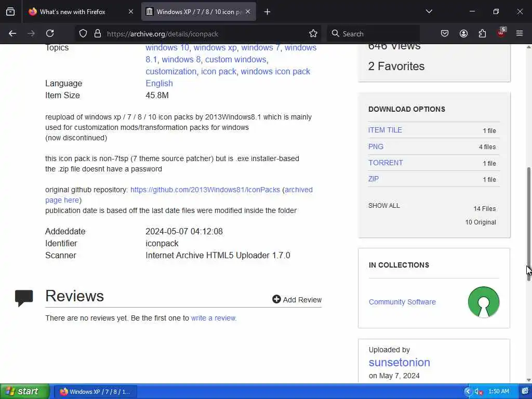Bookmark this page with star icon
Screen dimensions: 532x399
[313, 33]
